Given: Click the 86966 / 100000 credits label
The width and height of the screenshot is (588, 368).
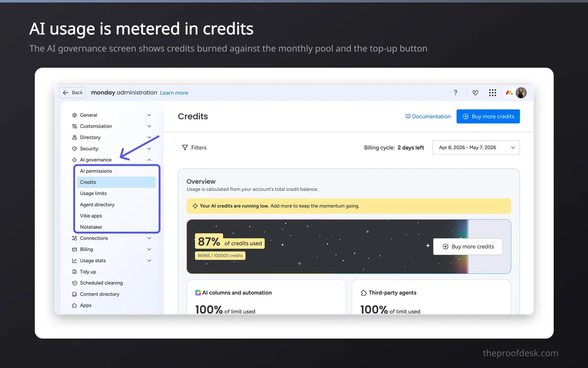Looking at the screenshot, I should coord(220,256).
